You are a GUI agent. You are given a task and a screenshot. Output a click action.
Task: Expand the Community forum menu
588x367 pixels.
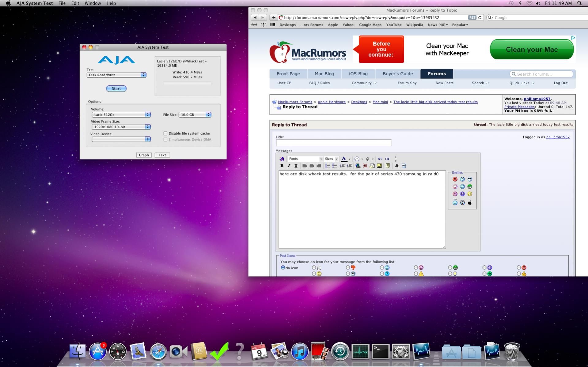364,83
